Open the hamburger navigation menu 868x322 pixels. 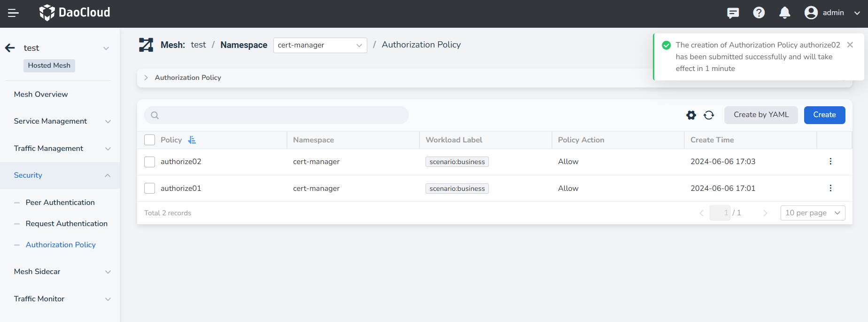[13, 13]
